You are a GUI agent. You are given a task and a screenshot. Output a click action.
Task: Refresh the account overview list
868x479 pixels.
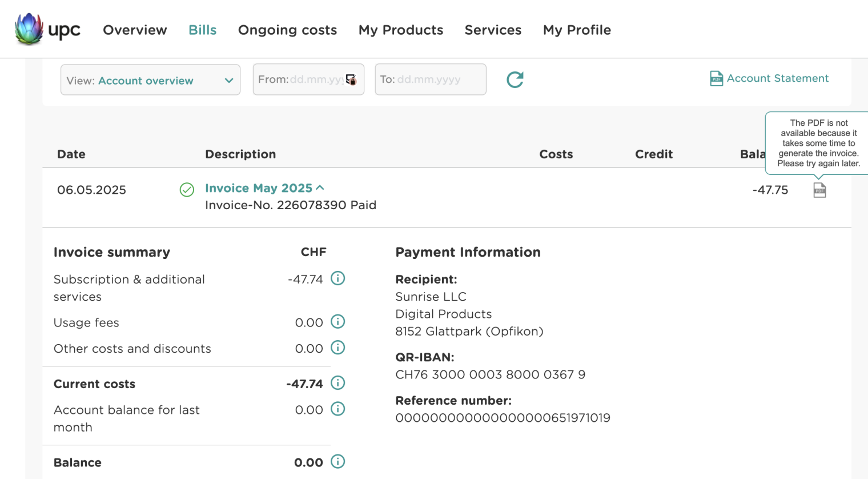coord(514,80)
